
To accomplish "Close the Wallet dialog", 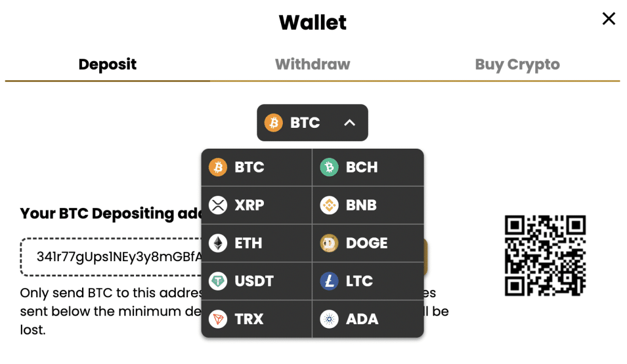I will pyautogui.click(x=609, y=18).
